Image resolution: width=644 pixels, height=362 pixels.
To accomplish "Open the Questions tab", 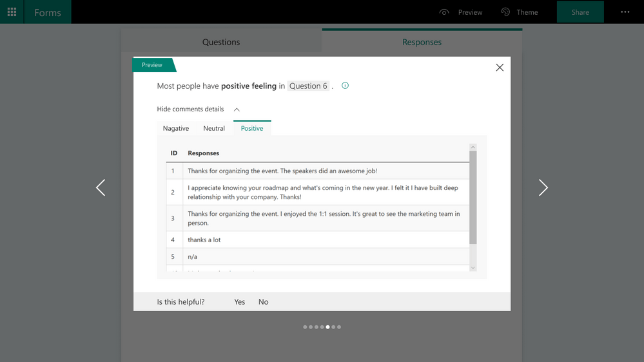I will pos(221,42).
